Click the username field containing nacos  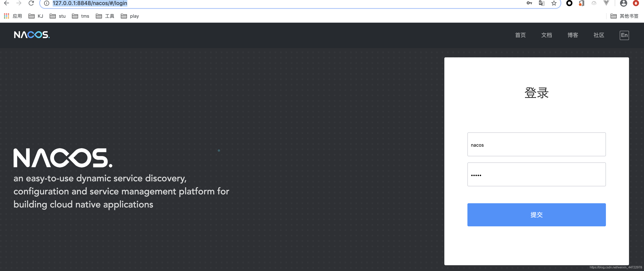tap(536, 144)
